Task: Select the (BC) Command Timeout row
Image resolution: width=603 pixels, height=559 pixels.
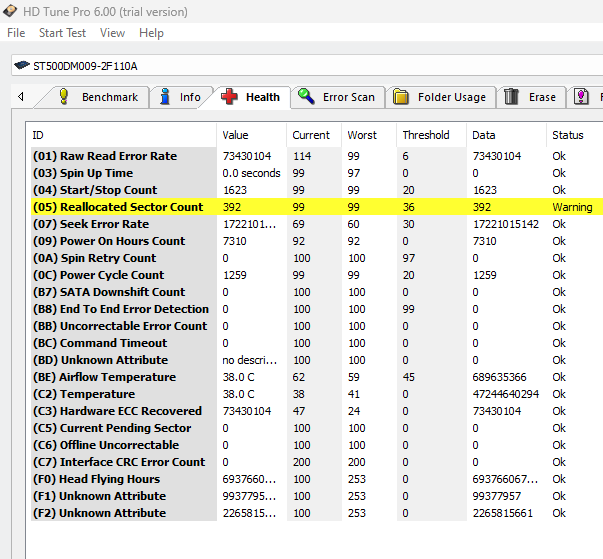Action: pos(317,343)
